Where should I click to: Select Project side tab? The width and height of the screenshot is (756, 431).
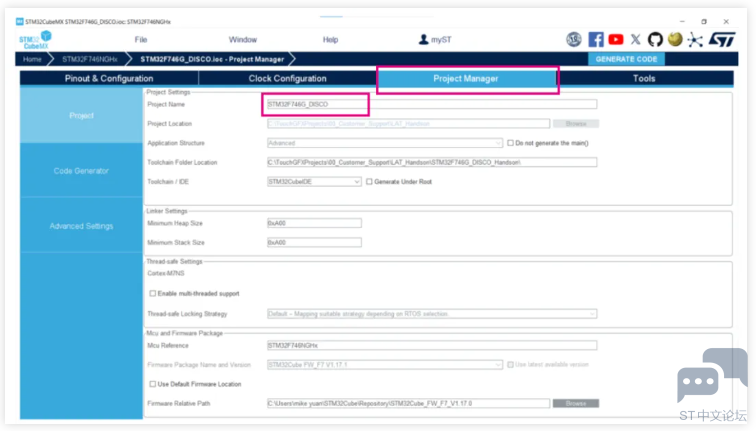tap(81, 116)
